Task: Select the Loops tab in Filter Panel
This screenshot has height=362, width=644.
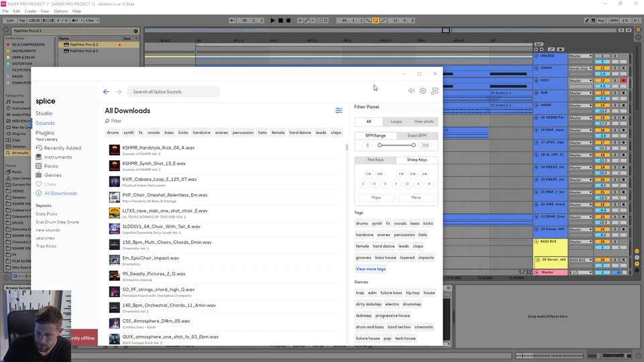Action: click(x=396, y=121)
